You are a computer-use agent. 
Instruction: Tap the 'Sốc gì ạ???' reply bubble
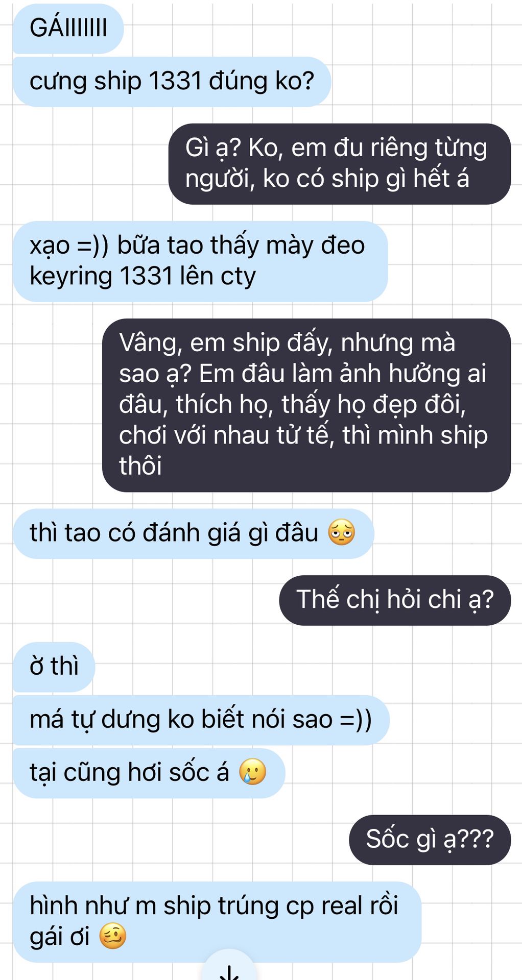coord(430,840)
